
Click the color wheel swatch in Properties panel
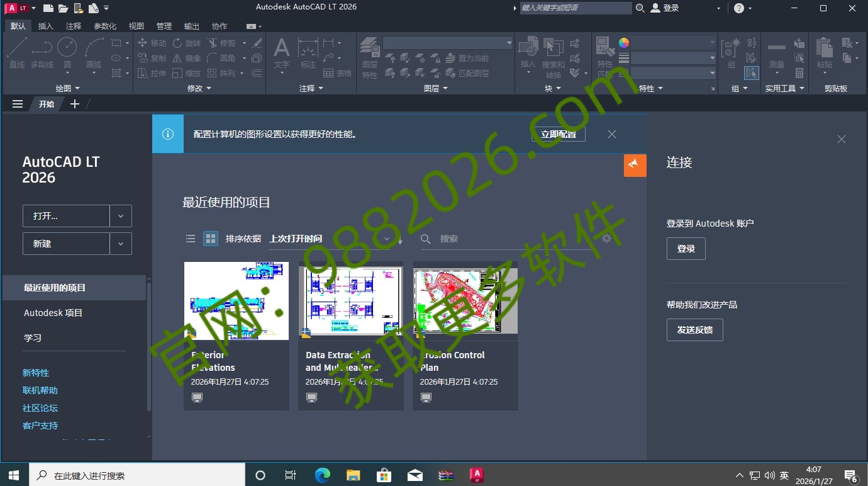[624, 43]
